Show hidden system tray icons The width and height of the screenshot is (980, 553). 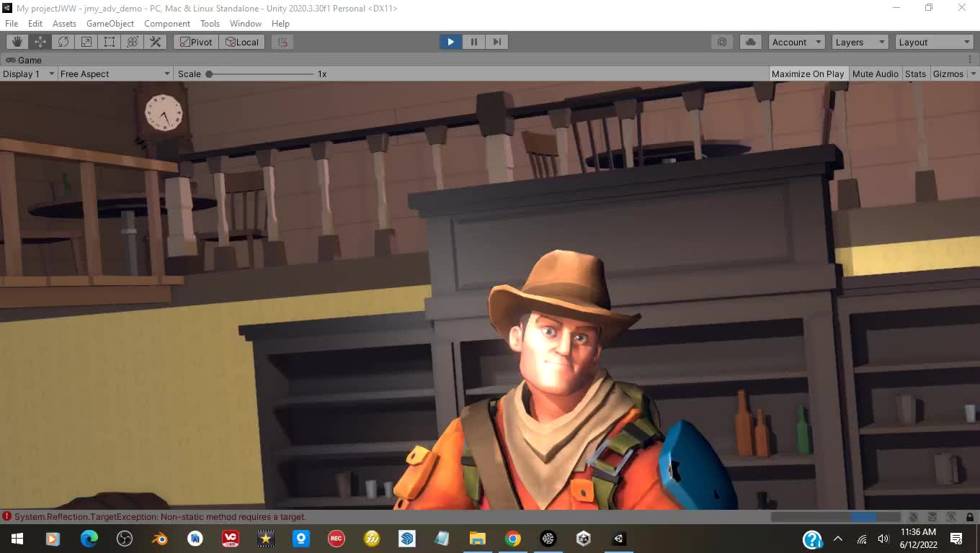pyautogui.click(x=837, y=539)
